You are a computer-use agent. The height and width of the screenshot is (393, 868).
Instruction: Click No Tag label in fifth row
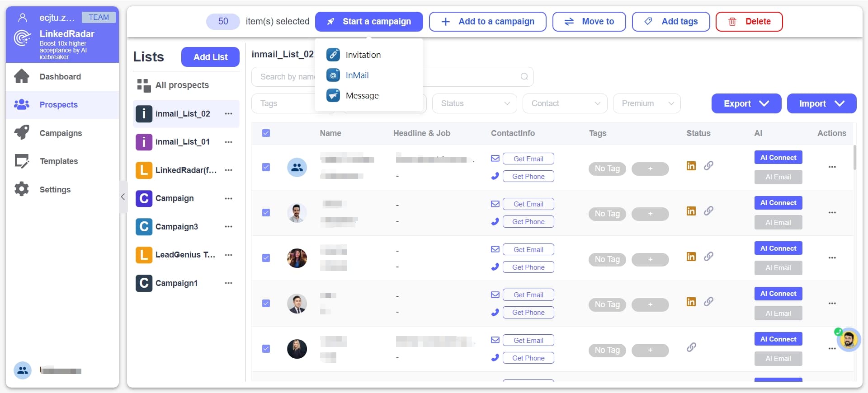pyautogui.click(x=607, y=350)
